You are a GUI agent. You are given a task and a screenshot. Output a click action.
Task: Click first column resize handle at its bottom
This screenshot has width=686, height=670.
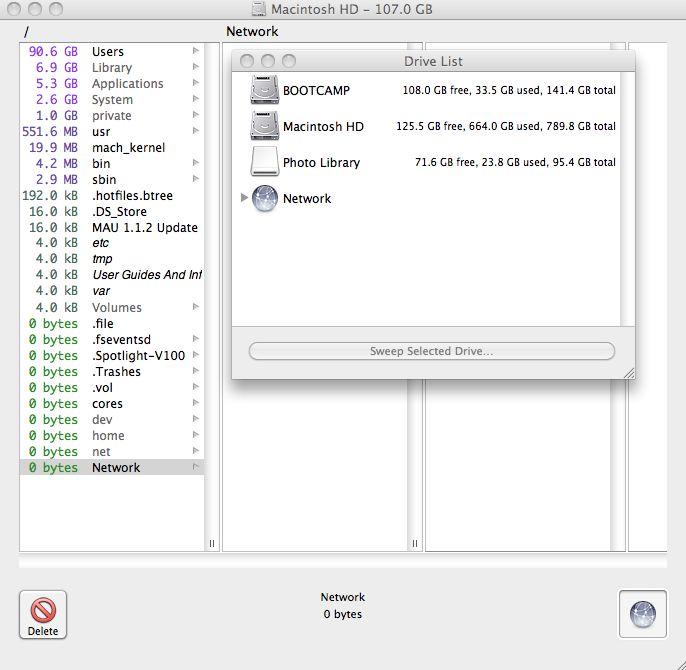212,543
